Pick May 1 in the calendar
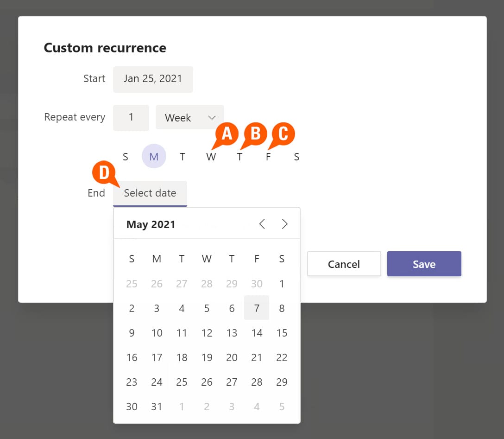The width and height of the screenshot is (504, 439). pyautogui.click(x=282, y=283)
